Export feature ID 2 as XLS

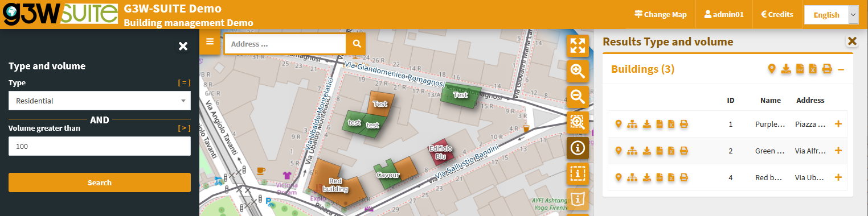tap(671, 151)
